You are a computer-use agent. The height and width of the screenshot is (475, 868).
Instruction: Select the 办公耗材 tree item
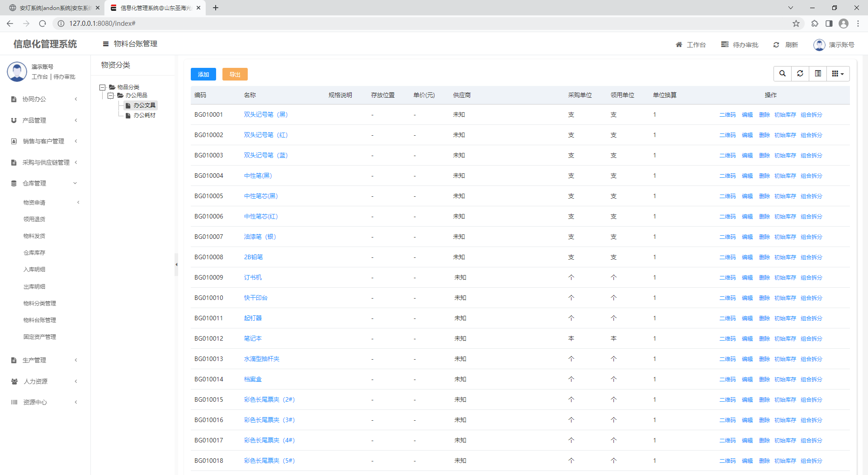[x=144, y=115]
